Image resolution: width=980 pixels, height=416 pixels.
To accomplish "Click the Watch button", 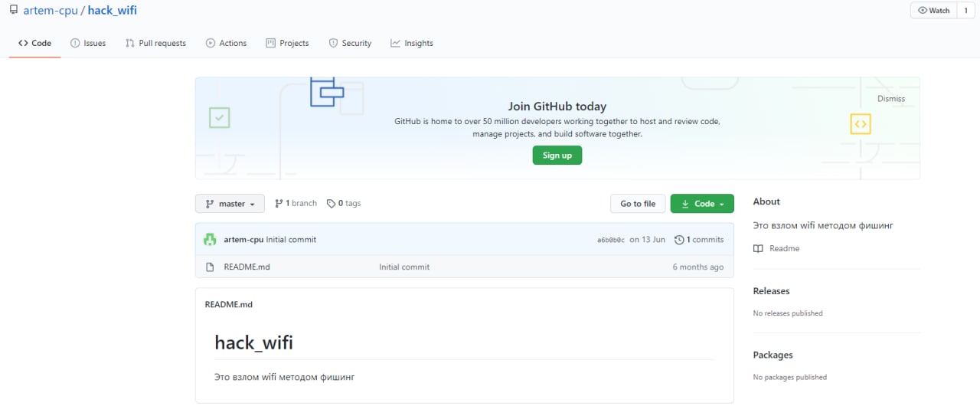I will 933,11.
